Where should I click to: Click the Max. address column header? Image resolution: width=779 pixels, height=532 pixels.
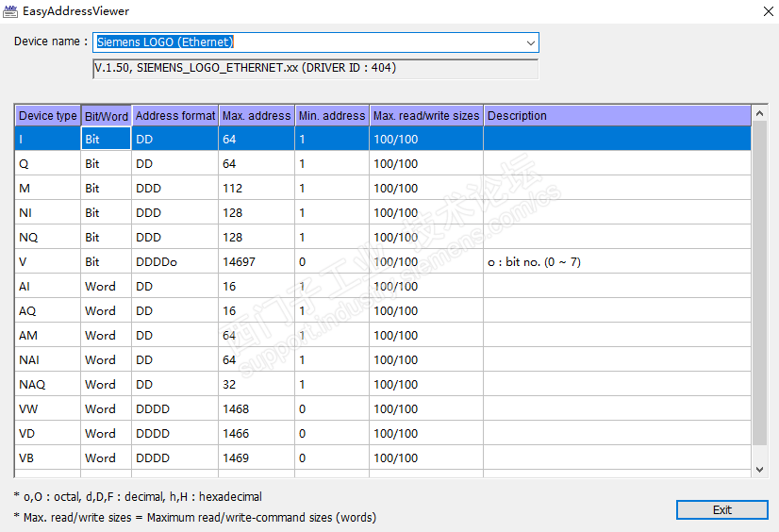pyautogui.click(x=257, y=116)
